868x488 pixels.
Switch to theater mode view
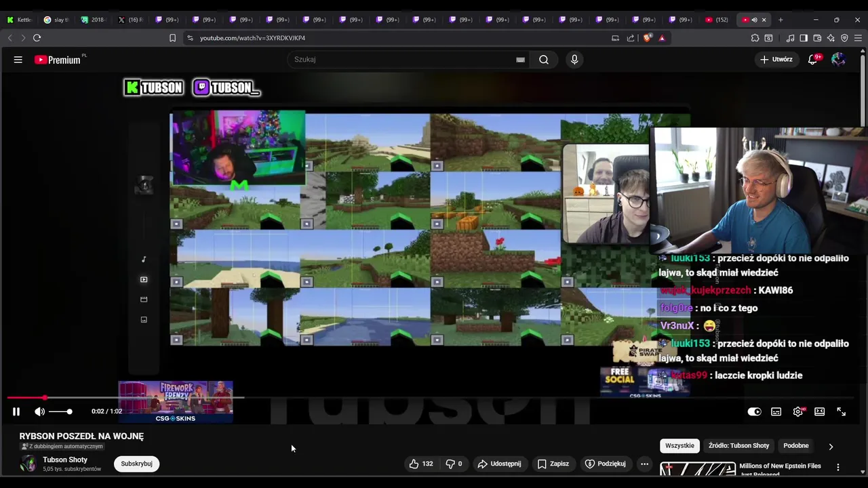coord(819,411)
